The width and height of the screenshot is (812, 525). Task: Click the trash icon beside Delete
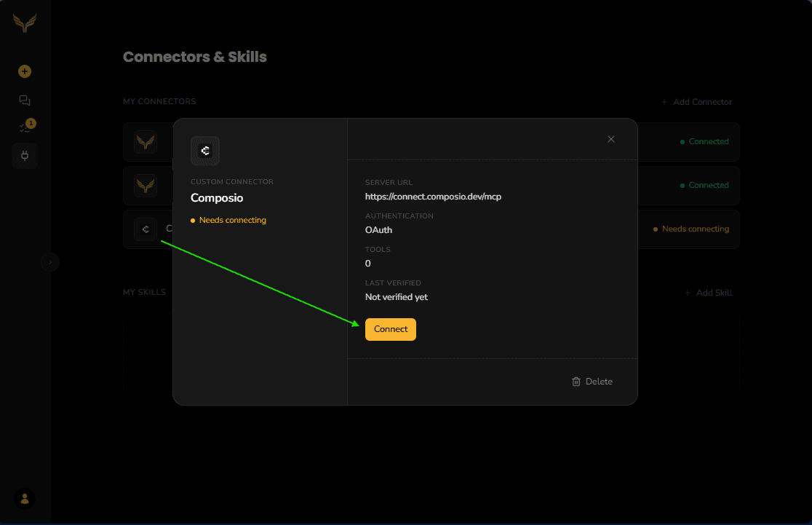tap(576, 382)
